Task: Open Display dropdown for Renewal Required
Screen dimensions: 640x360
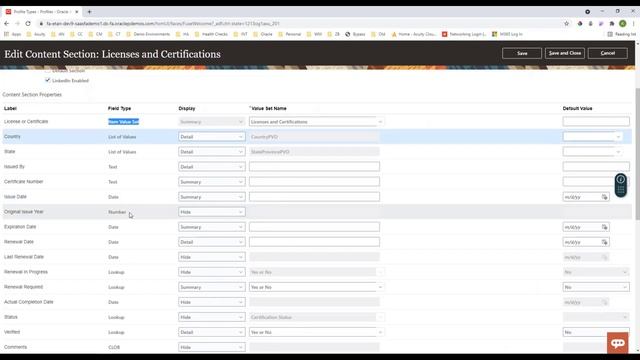Action: coord(211,287)
